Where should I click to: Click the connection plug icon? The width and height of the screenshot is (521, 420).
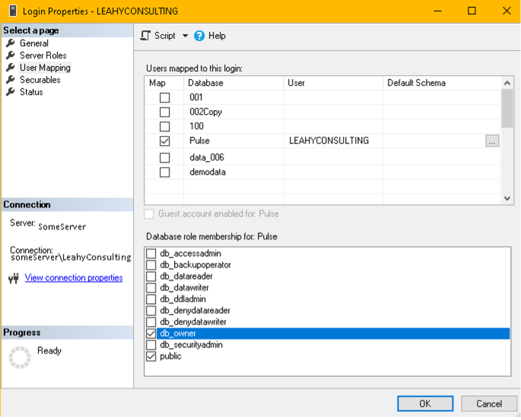13,278
